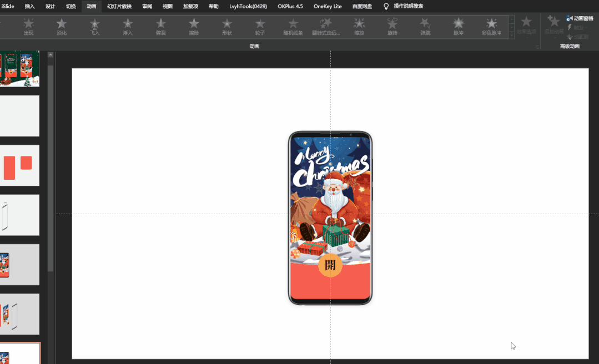Viewport: 599px width, 364px height.
Task: Apply the 轮子 (Wheel) animation
Action: click(260, 26)
